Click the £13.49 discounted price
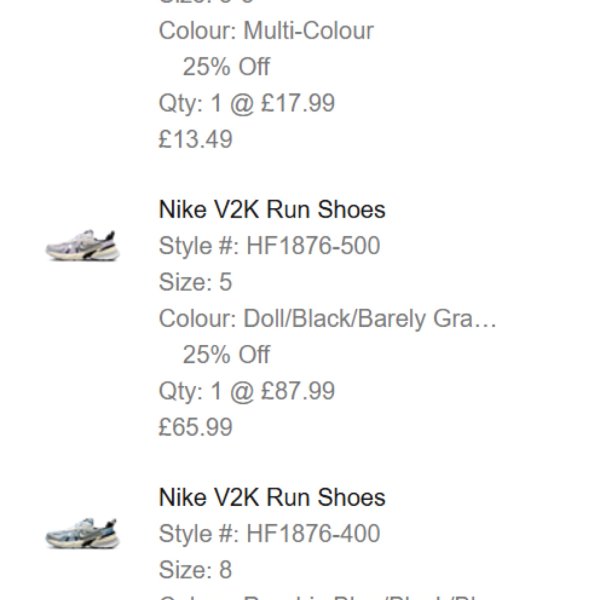Viewport: 600px width, 600px height. click(195, 139)
